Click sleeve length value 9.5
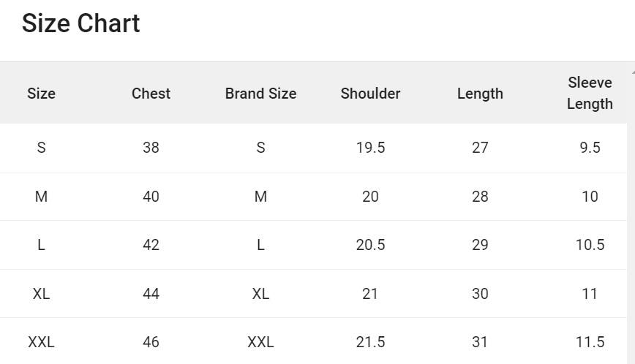The height and width of the screenshot is (364, 635). tap(590, 148)
